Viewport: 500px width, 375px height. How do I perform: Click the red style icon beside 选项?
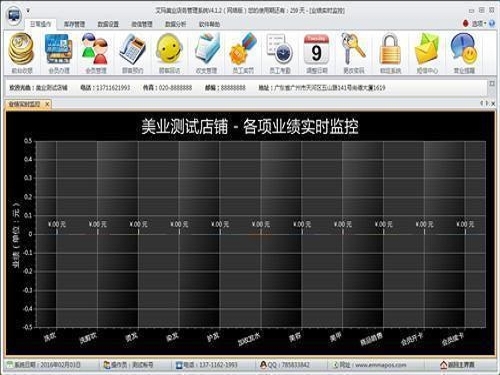pyautogui.click(x=466, y=23)
